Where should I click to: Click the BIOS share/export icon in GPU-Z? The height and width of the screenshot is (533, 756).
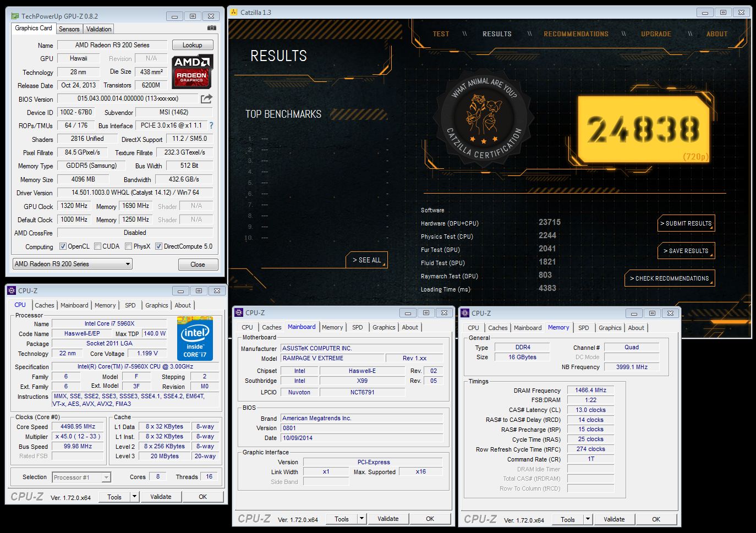point(206,98)
